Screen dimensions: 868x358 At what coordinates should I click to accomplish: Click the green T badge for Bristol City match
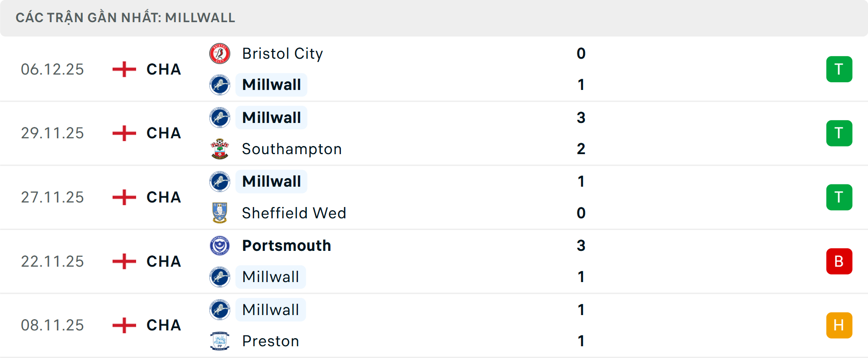pos(839,69)
